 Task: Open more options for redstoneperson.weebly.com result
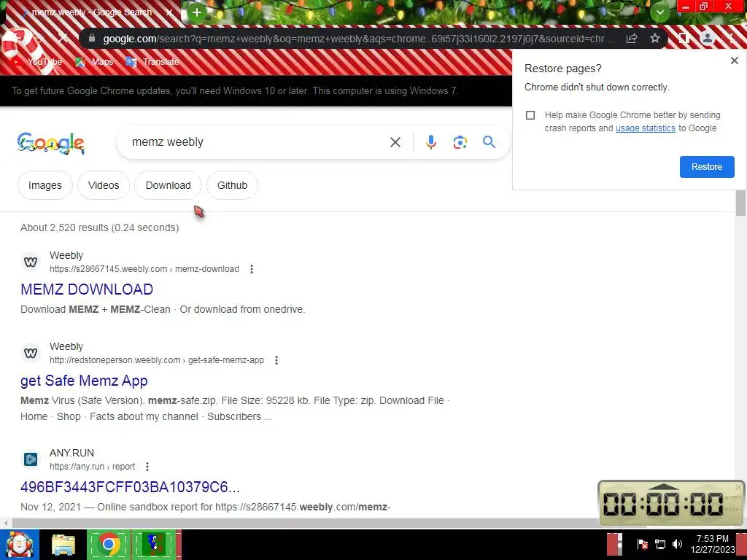click(276, 360)
